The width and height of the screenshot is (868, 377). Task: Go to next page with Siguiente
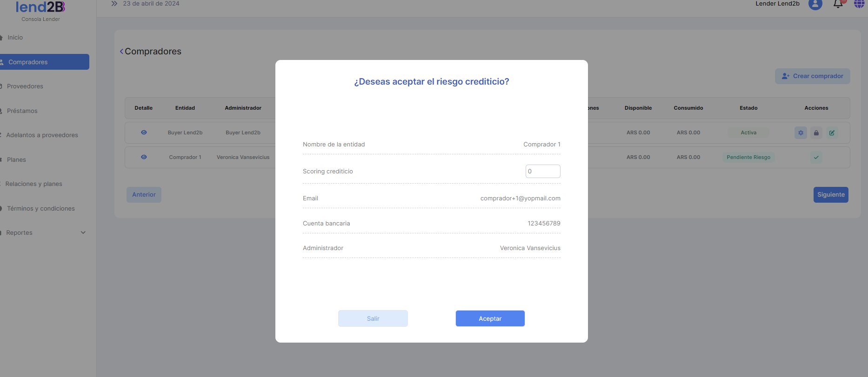(831, 195)
